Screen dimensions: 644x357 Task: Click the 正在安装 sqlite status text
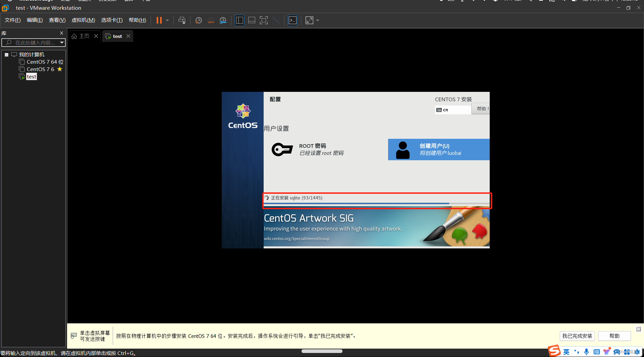tap(297, 198)
